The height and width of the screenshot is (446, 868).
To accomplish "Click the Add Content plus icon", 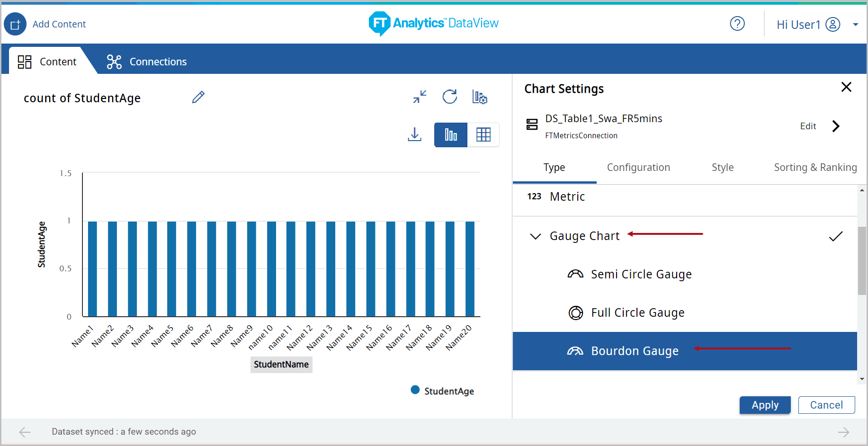I will [15, 24].
